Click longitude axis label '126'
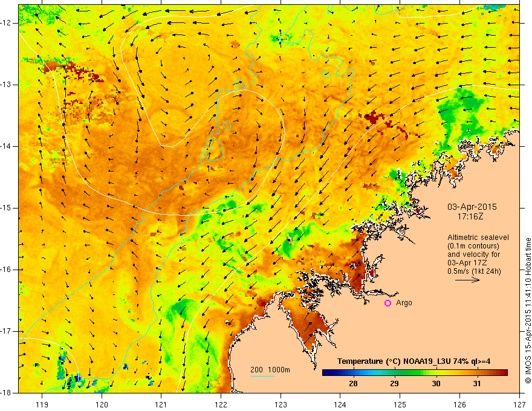 click(x=459, y=404)
